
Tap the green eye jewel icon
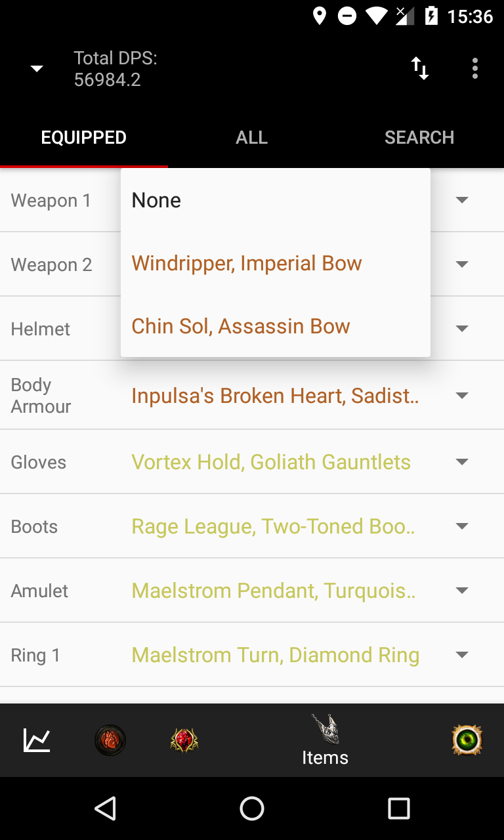click(467, 740)
